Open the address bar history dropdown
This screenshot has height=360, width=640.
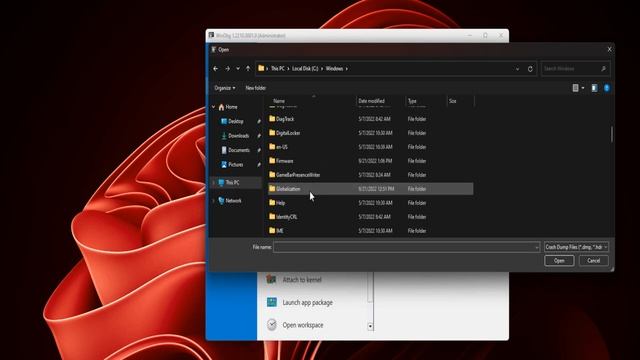coord(518,69)
